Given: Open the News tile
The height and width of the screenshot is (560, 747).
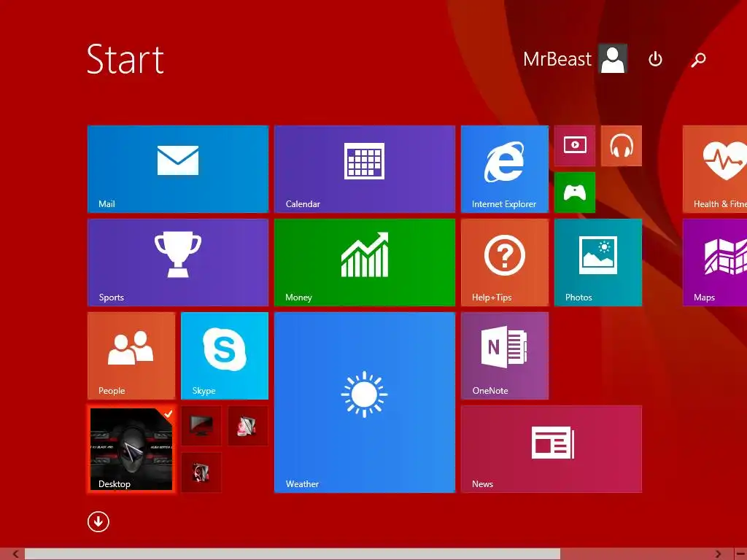Looking at the screenshot, I should (551, 449).
